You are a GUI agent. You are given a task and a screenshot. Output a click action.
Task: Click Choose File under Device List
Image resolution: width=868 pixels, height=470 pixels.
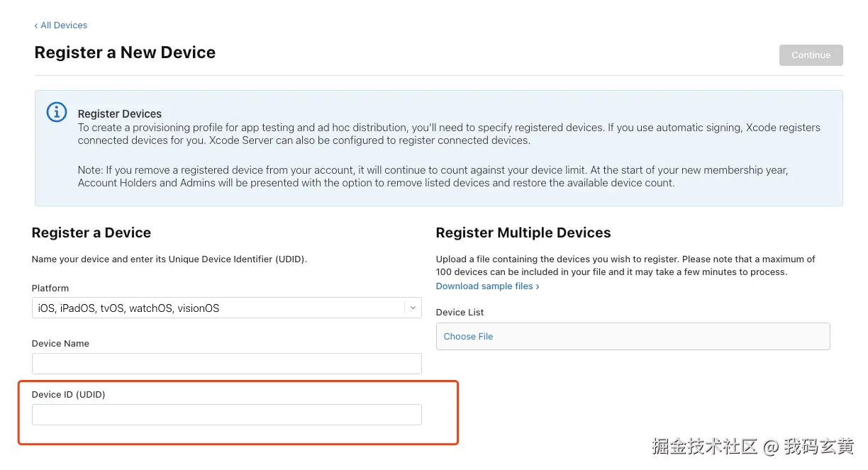[468, 337]
